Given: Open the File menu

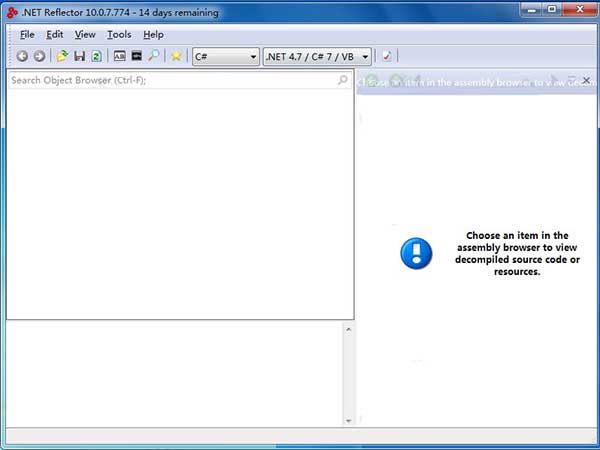Looking at the screenshot, I should [x=27, y=35].
